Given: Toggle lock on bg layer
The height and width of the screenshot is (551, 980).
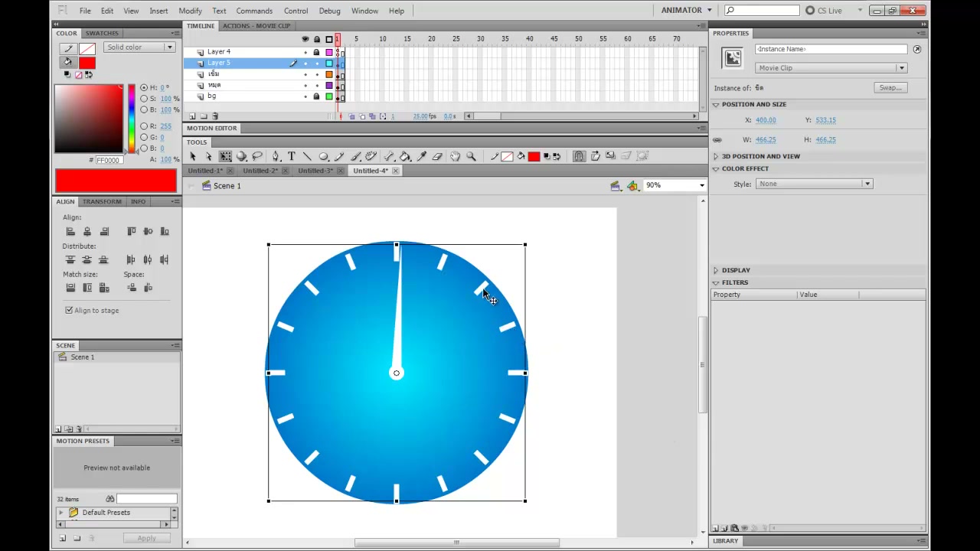Looking at the screenshot, I should (316, 96).
